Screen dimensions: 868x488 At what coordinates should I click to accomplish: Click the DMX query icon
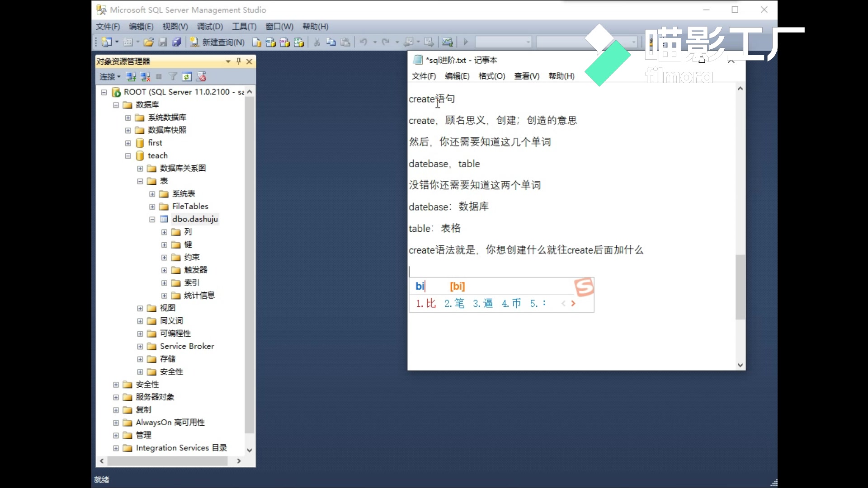point(285,42)
